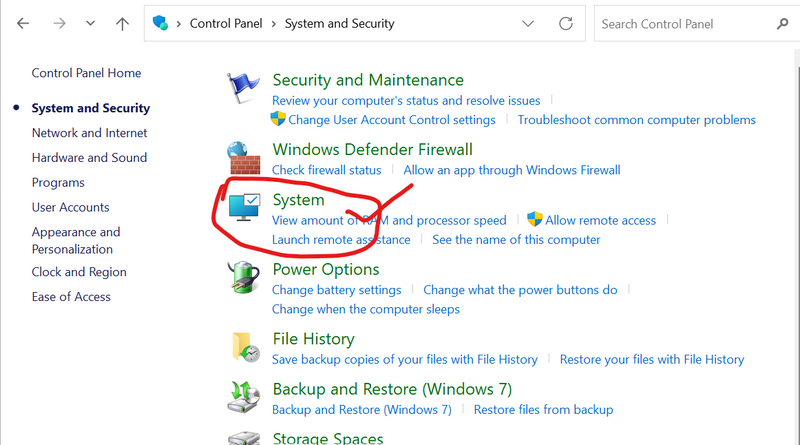
Task: Go up one folder level
Action: (122, 24)
